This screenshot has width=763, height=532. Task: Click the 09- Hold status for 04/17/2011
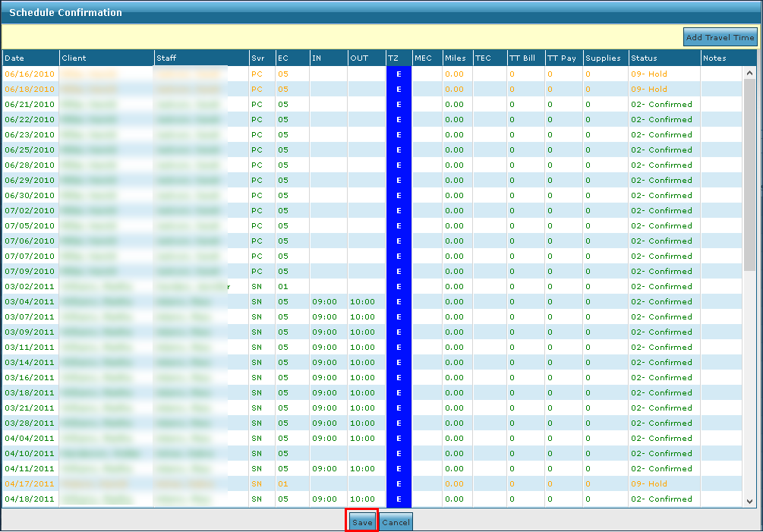(649, 484)
